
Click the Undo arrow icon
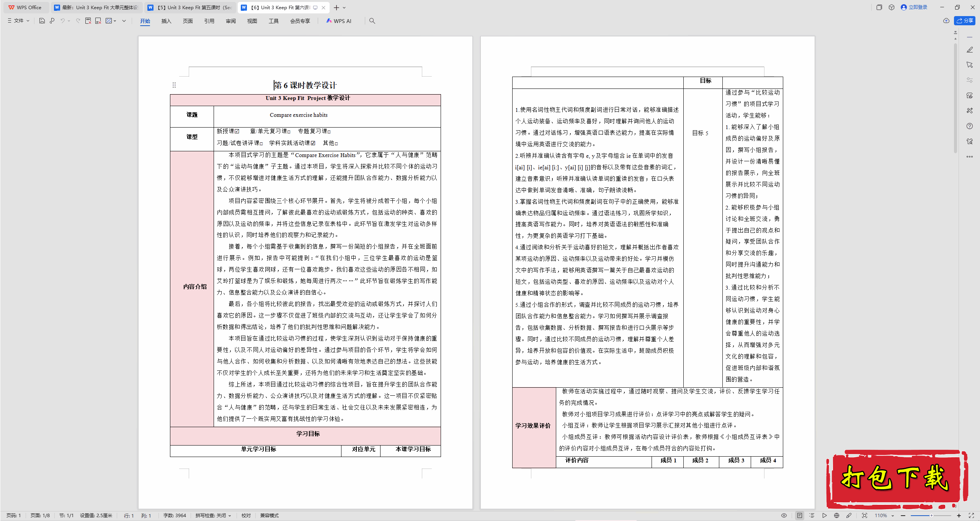pos(62,21)
